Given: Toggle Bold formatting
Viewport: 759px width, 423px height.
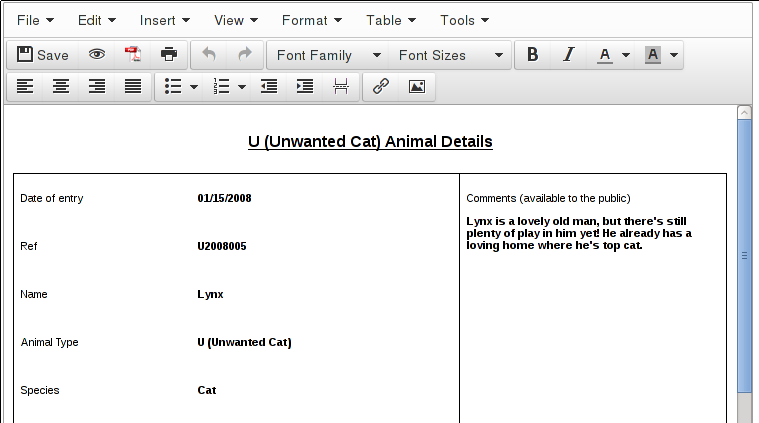Looking at the screenshot, I should [x=533, y=55].
